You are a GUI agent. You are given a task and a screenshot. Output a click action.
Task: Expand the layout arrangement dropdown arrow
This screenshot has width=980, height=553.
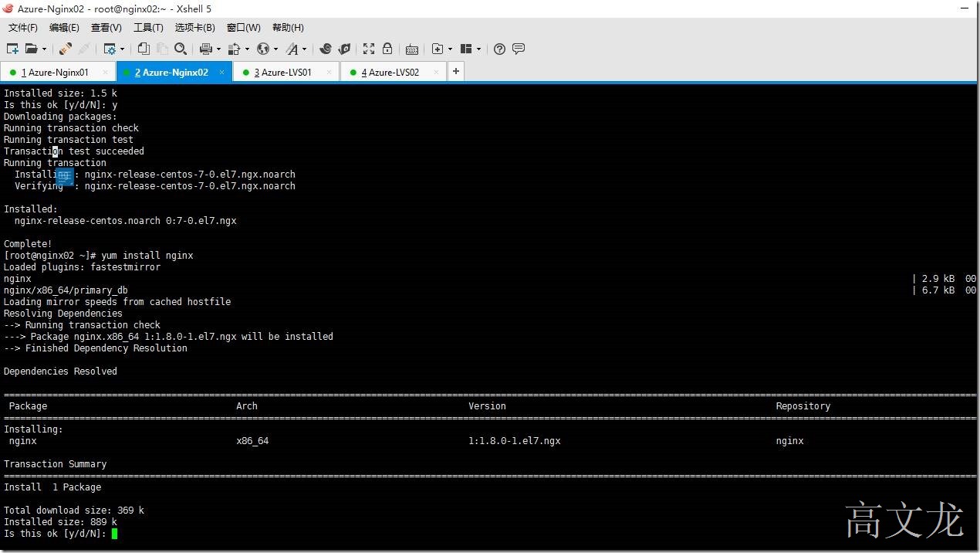click(x=479, y=49)
